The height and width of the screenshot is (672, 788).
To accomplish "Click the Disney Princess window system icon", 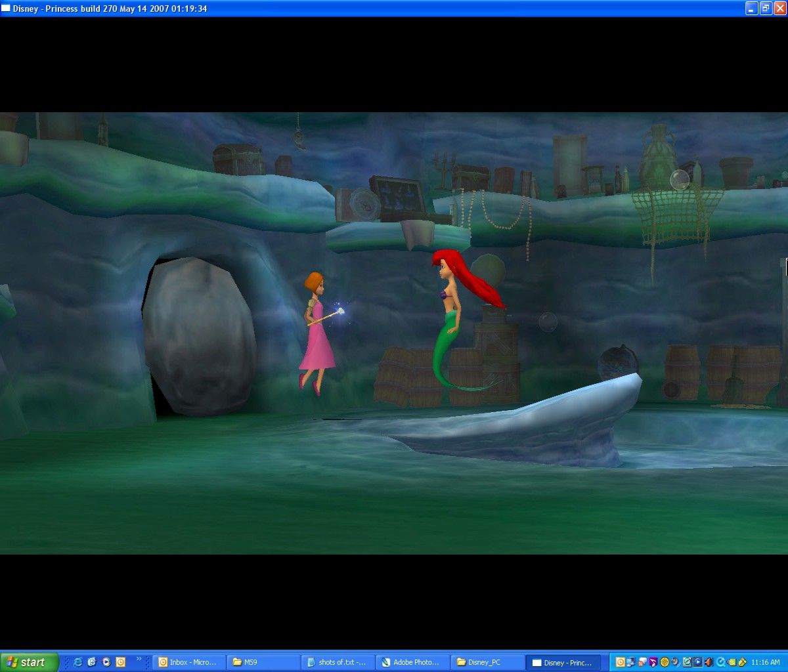I will point(6,9).
